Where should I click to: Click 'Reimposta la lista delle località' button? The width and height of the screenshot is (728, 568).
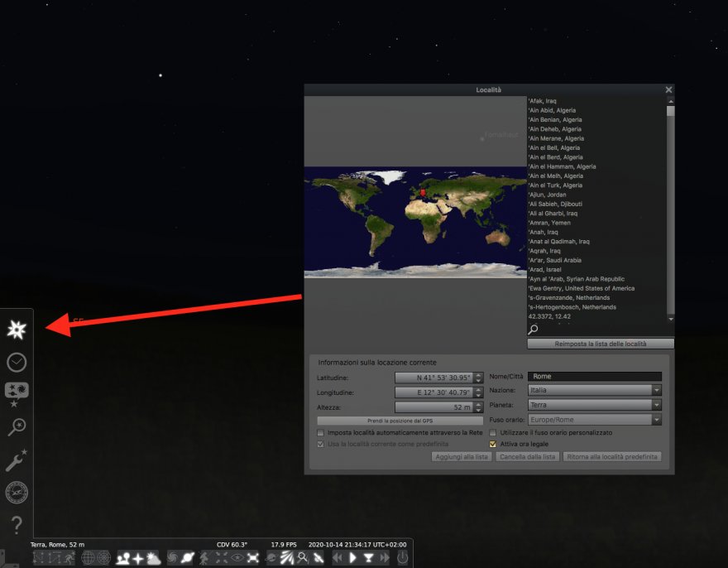[x=600, y=344]
